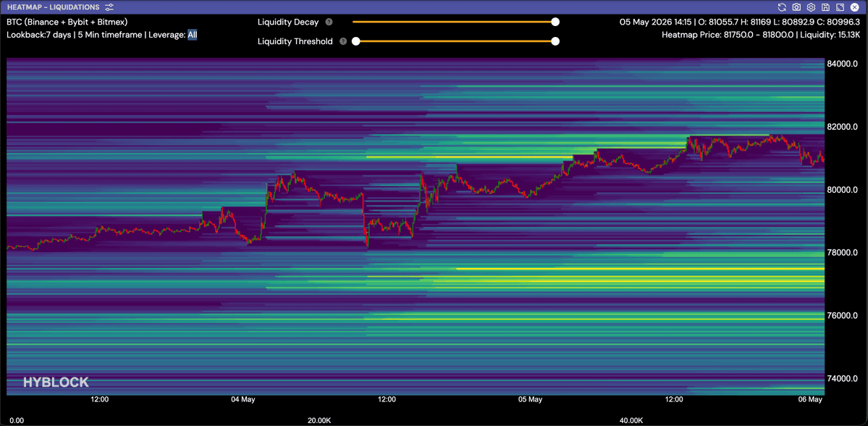Click the left Liquidity Threshold slider handle

point(356,41)
